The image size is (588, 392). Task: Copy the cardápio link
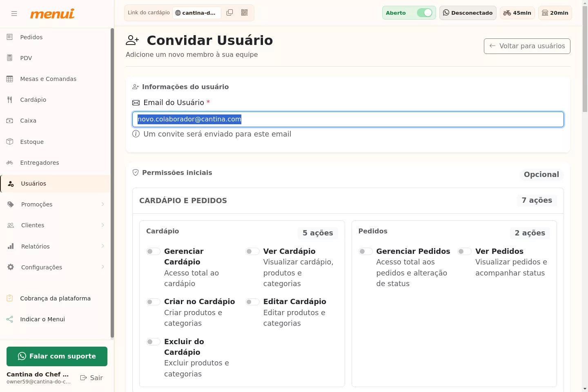click(x=230, y=13)
